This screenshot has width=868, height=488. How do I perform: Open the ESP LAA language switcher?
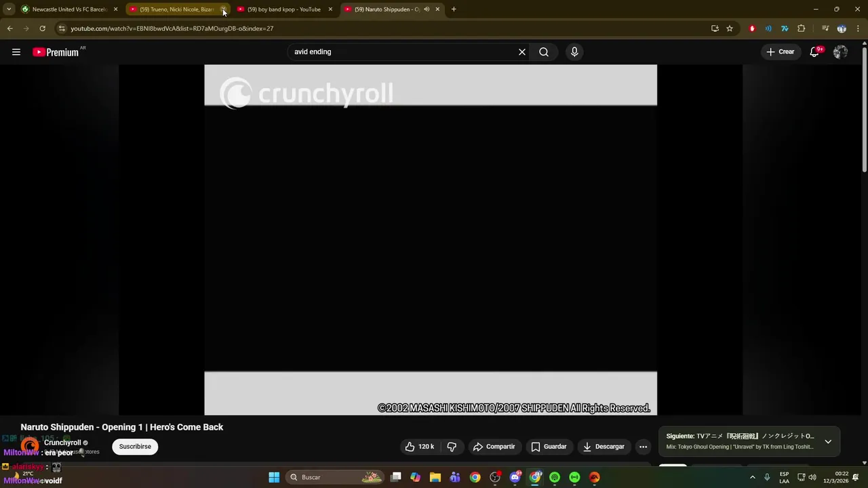pos(785,477)
